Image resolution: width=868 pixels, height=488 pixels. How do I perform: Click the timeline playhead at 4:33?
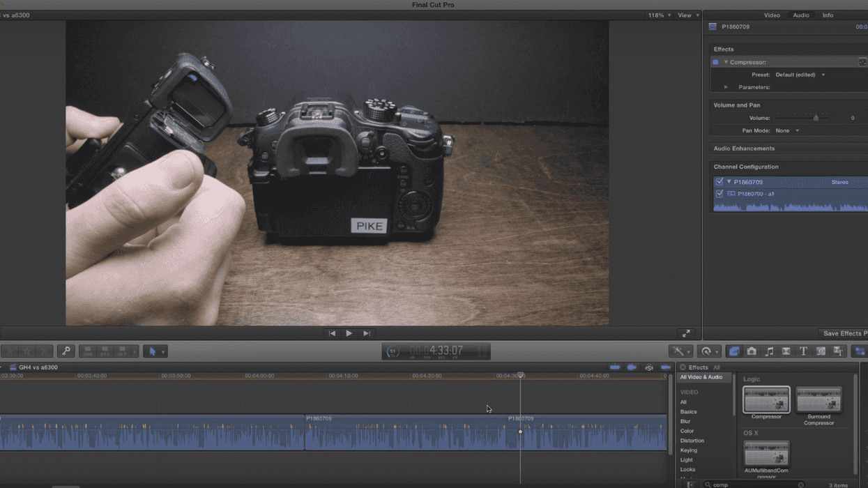(520, 376)
